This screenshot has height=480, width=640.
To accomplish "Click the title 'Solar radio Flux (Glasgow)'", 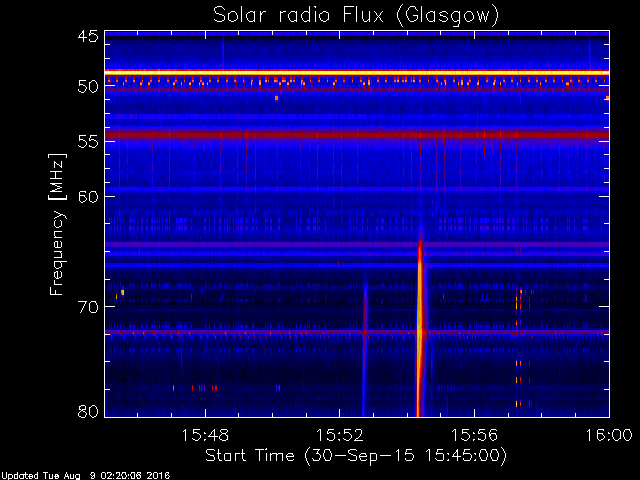I will coord(356,16).
